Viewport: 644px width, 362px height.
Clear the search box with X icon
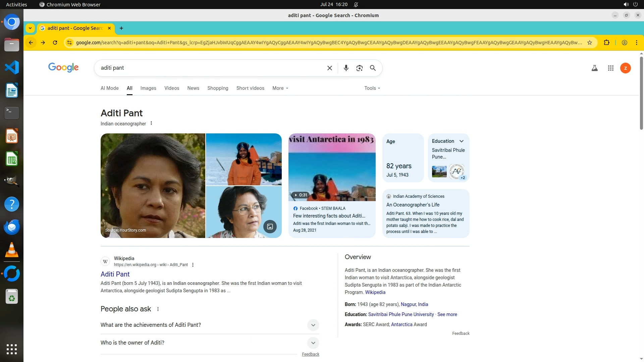click(329, 68)
